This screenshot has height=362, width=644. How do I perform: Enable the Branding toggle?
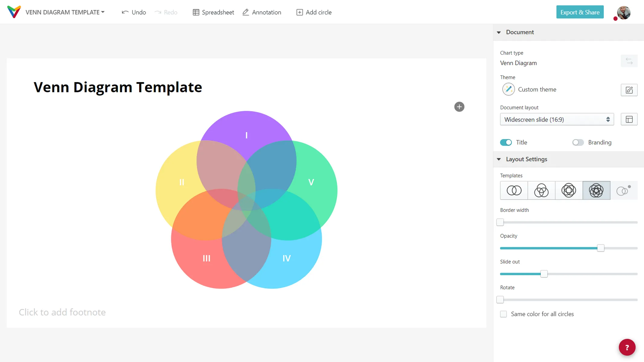[x=578, y=142]
